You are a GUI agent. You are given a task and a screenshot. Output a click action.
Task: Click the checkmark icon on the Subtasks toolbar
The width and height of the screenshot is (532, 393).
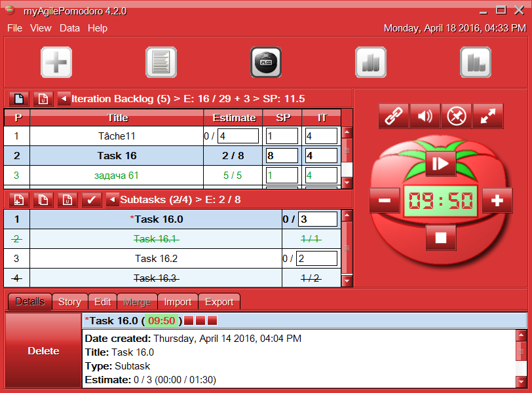coord(91,200)
